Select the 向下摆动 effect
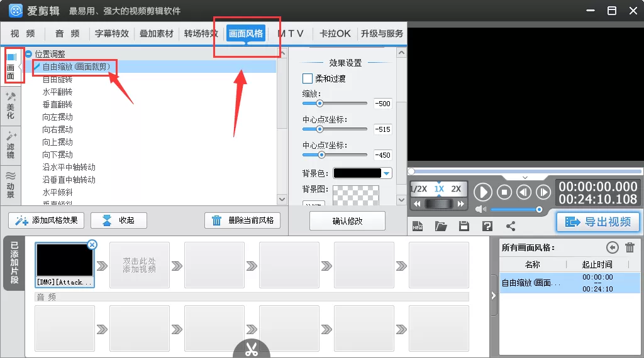644x358 pixels. 57,155
